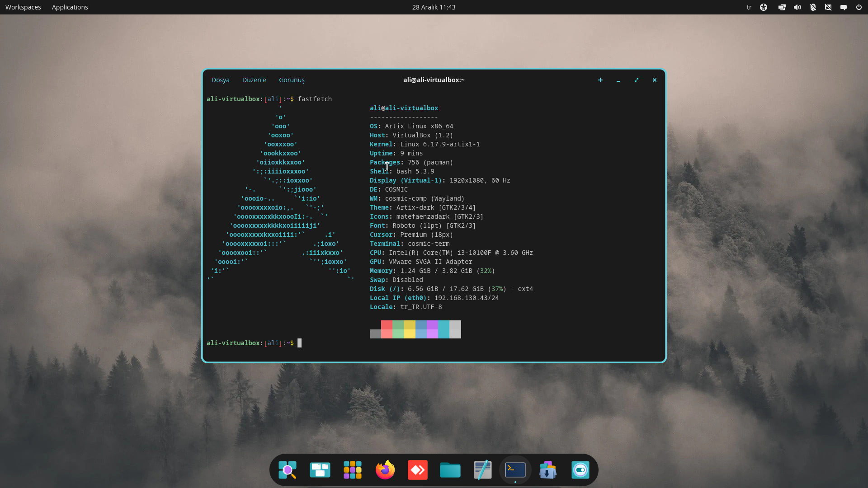This screenshot has height=488, width=868.
Task: Click the Theme value 'Artix-dark [GTK2/3/4]'
Action: click(436, 207)
